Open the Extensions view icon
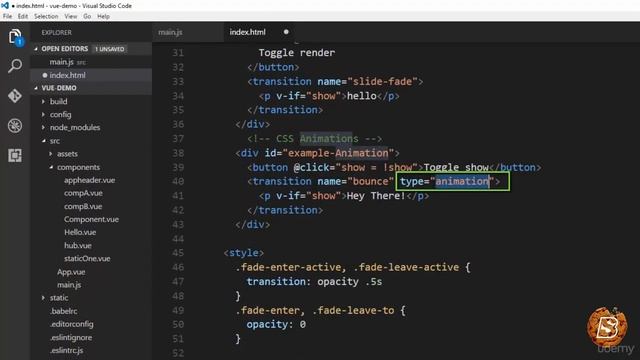 click(x=15, y=156)
